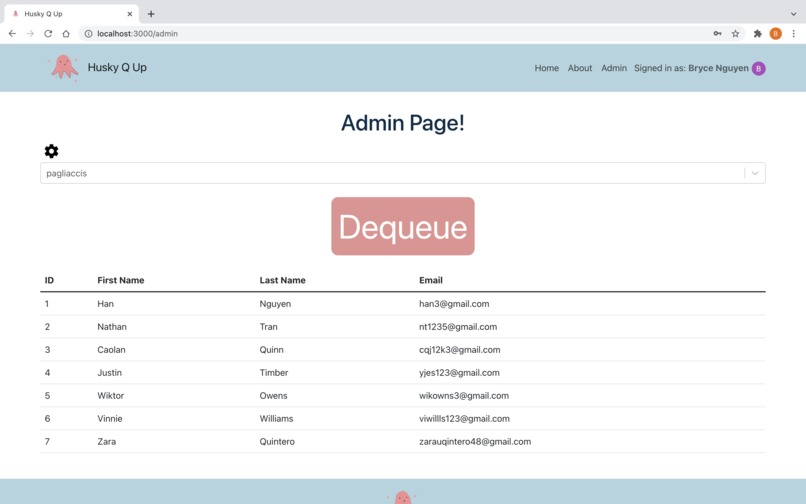View site information icon
The image size is (806, 504).
[x=88, y=33]
